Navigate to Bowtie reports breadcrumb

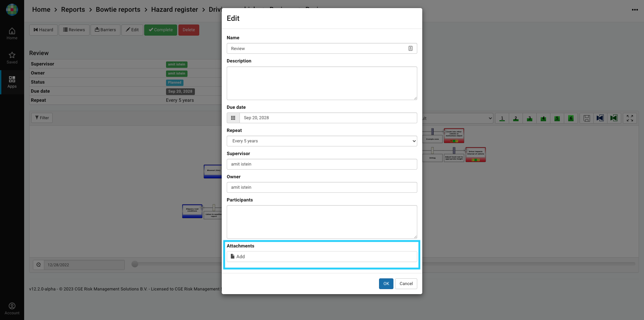(118, 10)
